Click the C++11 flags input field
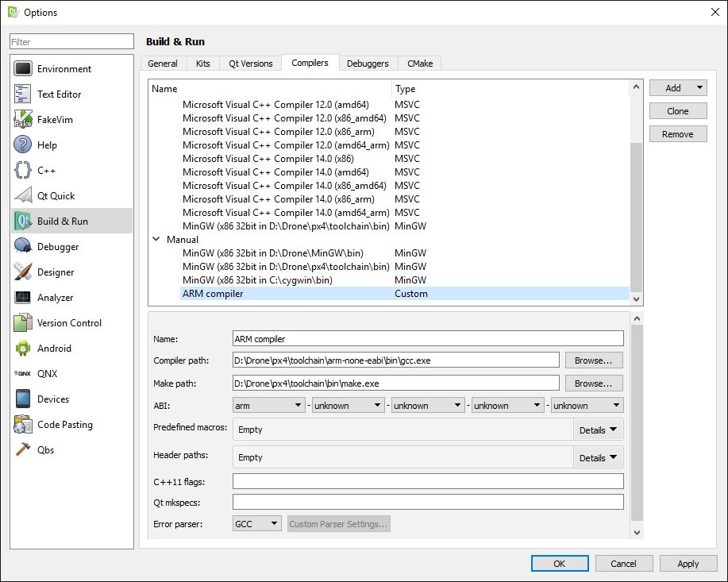728x582 pixels. pyautogui.click(x=428, y=481)
